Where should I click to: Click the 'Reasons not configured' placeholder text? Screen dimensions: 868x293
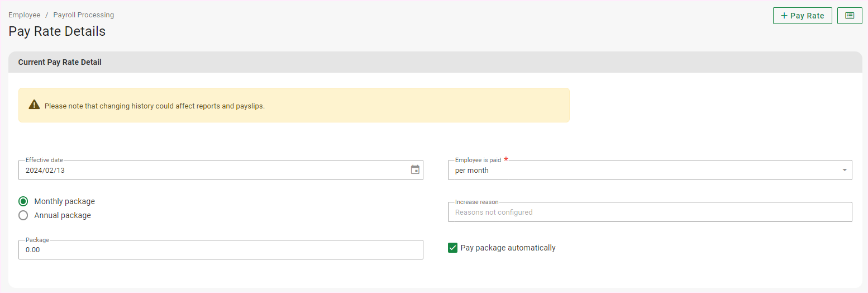tap(494, 212)
